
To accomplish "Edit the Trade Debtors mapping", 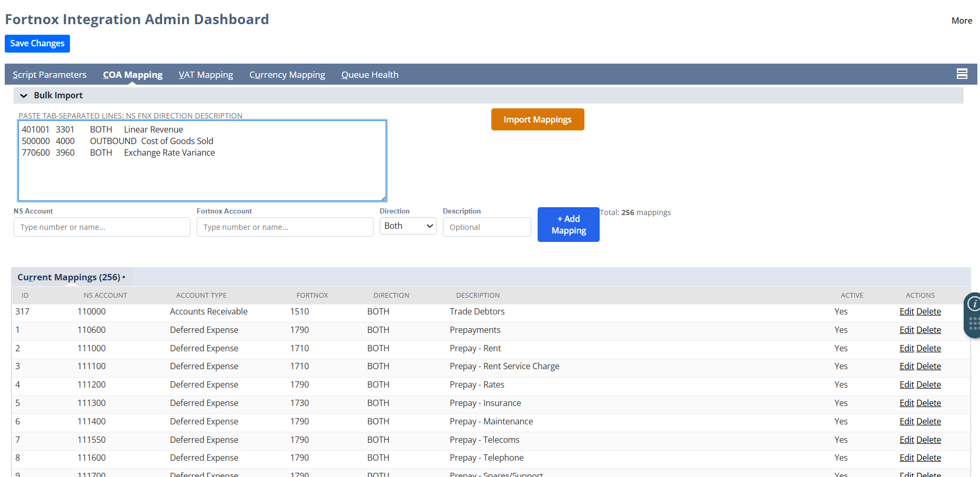I will coord(907,311).
